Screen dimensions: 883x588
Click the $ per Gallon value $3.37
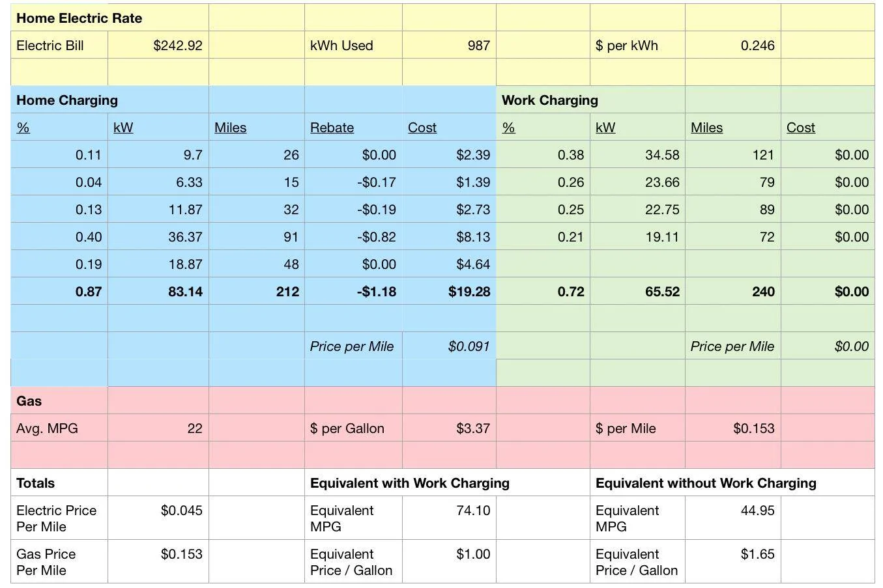pos(449,428)
